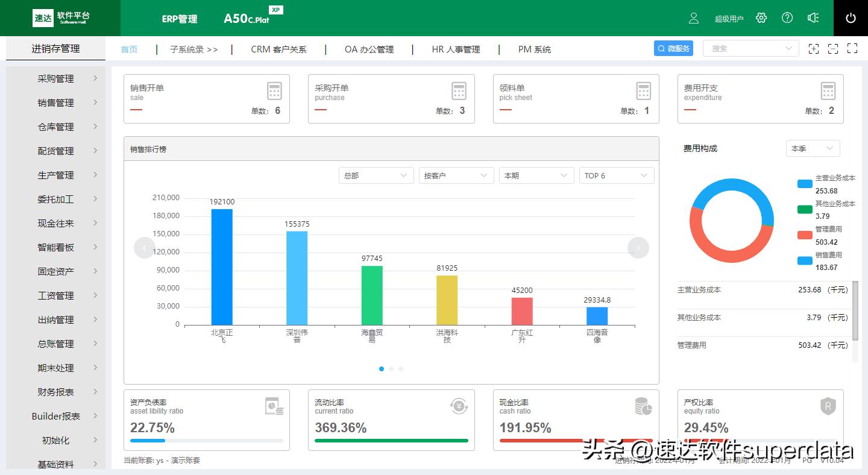Click the power logout icon top right
The width and height of the screenshot is (868, 475).
point(851,18)
